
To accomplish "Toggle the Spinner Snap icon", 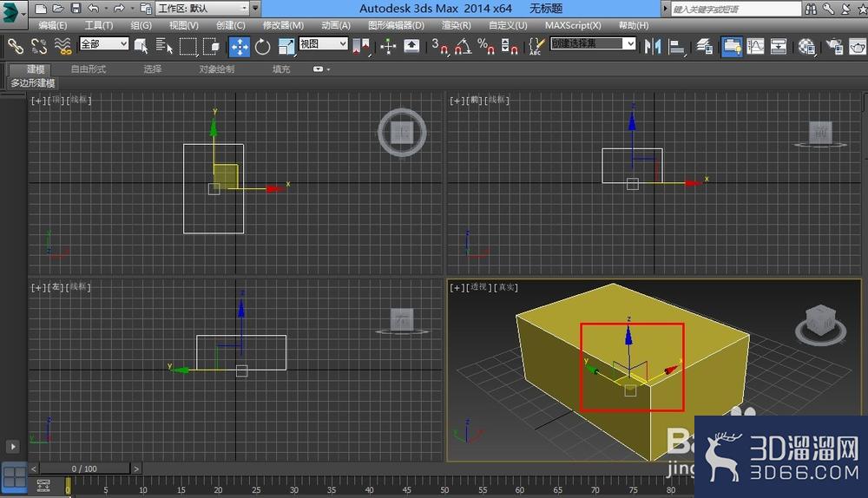I will [510, 47].
